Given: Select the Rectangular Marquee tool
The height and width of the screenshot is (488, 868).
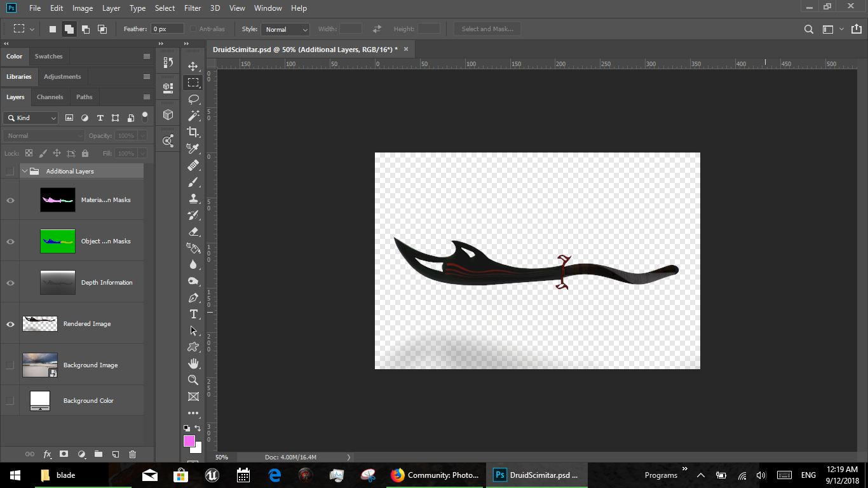Looking at the screenshot, I should [193, 83].
